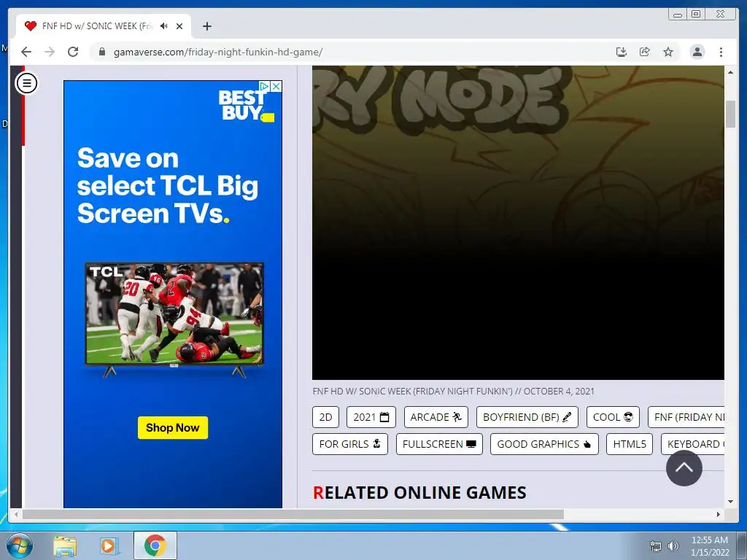Open the HTML5 tag
The width and height of the screenshot is (747, 560).
click(630, 444)
